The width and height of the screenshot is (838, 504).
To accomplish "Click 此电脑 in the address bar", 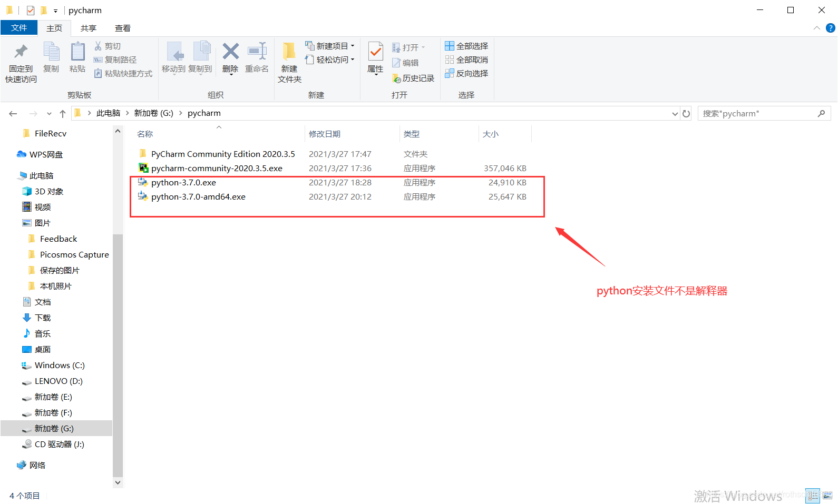I will [108, 113].
